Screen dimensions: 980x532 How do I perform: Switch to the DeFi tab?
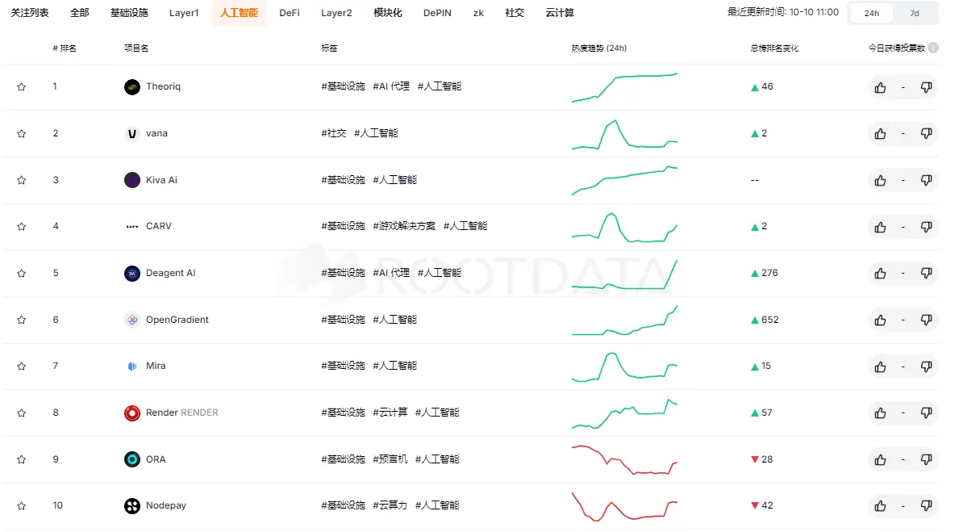289,13
